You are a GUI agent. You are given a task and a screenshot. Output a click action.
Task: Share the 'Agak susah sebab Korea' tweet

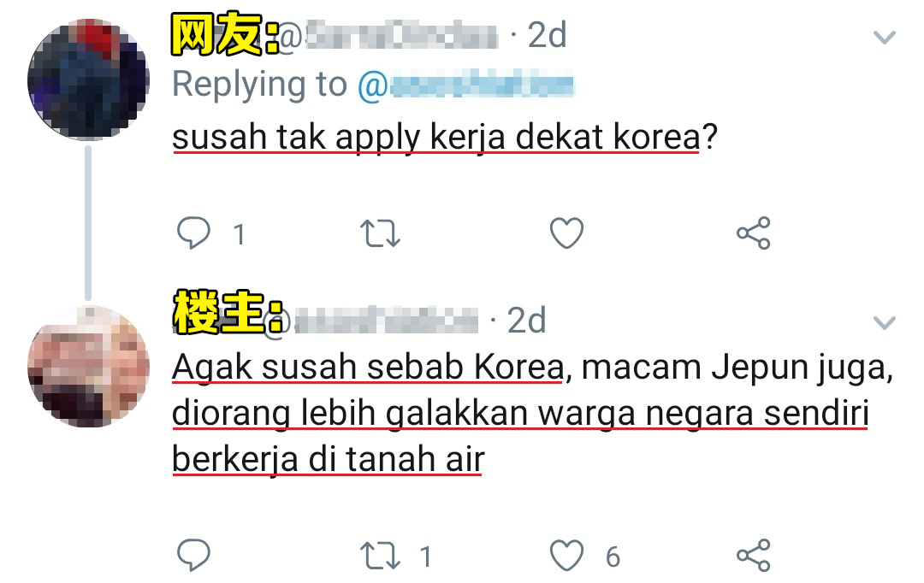tap(754, 556)
